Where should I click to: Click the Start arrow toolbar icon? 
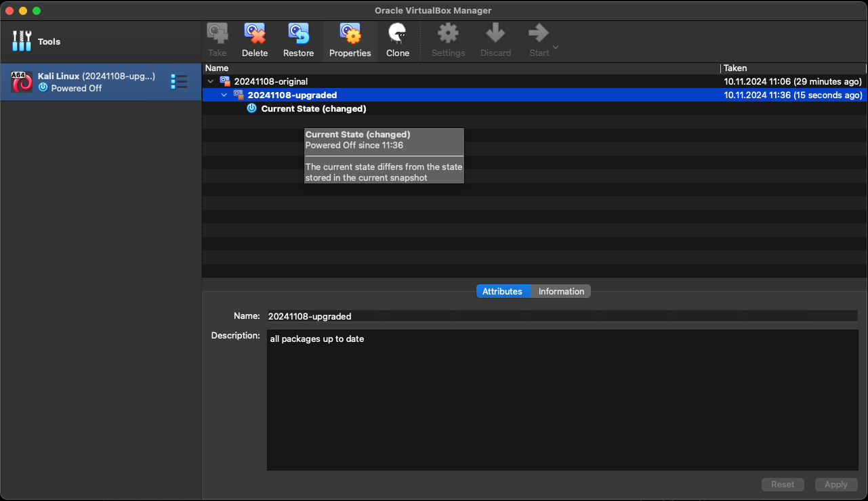click(539, 34)
